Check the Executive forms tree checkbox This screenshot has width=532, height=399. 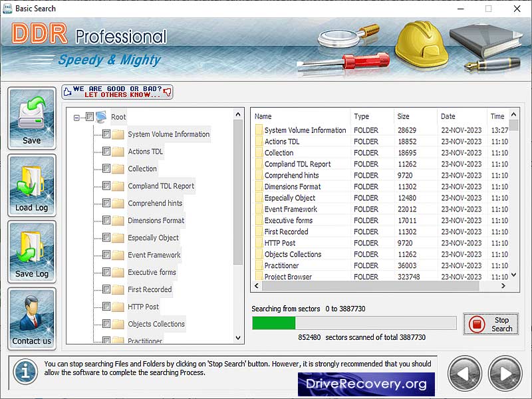[106, 272]
